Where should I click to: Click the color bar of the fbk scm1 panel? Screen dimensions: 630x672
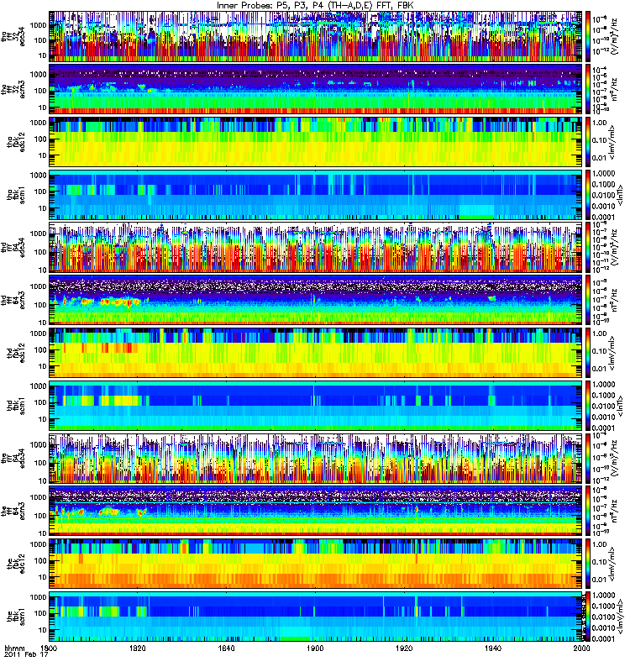coord(588,617)
